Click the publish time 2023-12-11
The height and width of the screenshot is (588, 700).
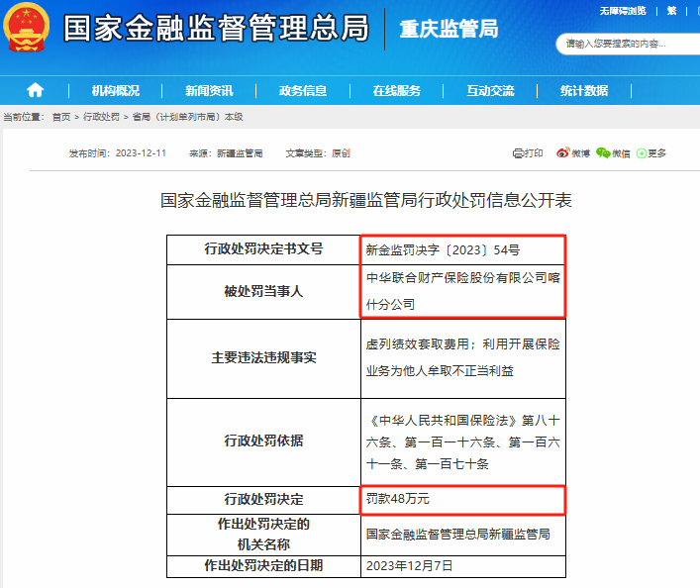coord(141,153)
